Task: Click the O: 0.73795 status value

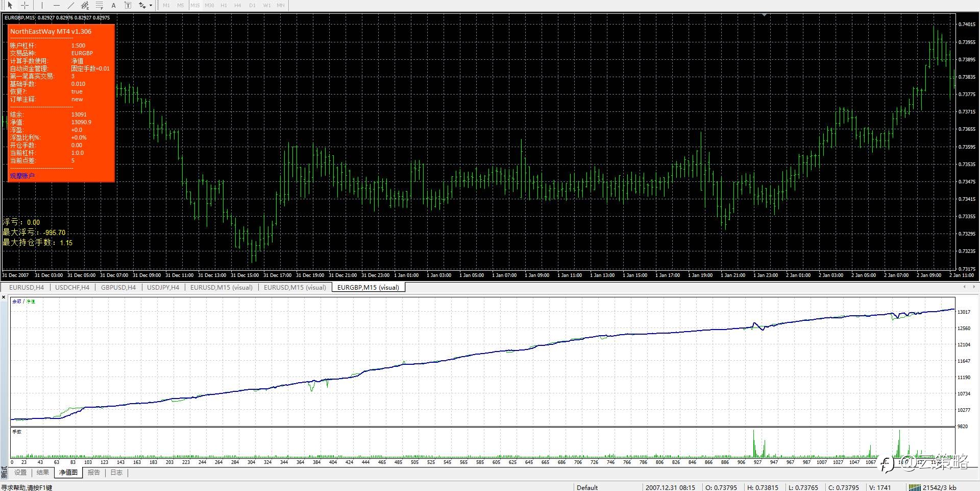Action: 721,487
